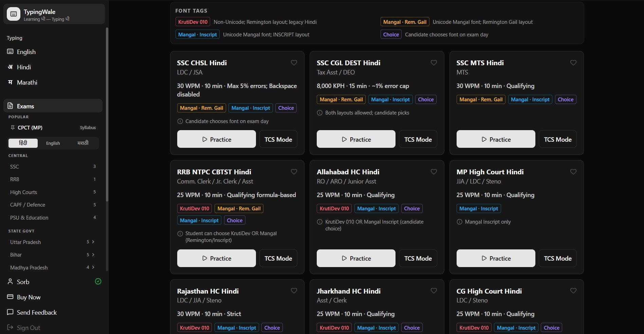Favorite the Jharkhand HC Hindi exam
Screen dimensions: 644x334
[x=434, y=291]
